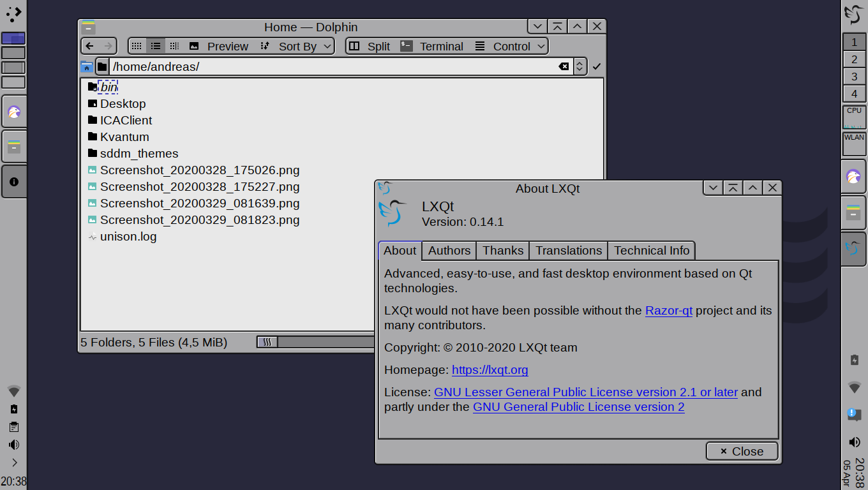Click the Dolphin window menu icon in title bar
This screenshot has height=490, width=868.
click(88, 27)
